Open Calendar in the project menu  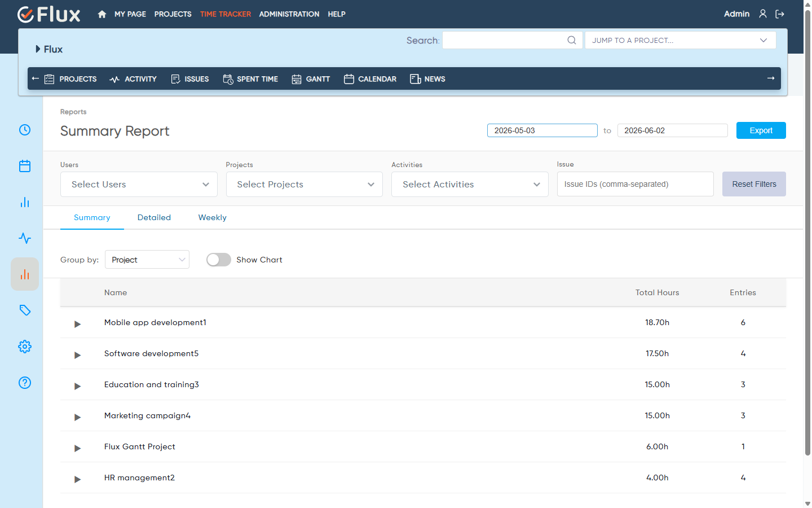(x=370, y=79)
